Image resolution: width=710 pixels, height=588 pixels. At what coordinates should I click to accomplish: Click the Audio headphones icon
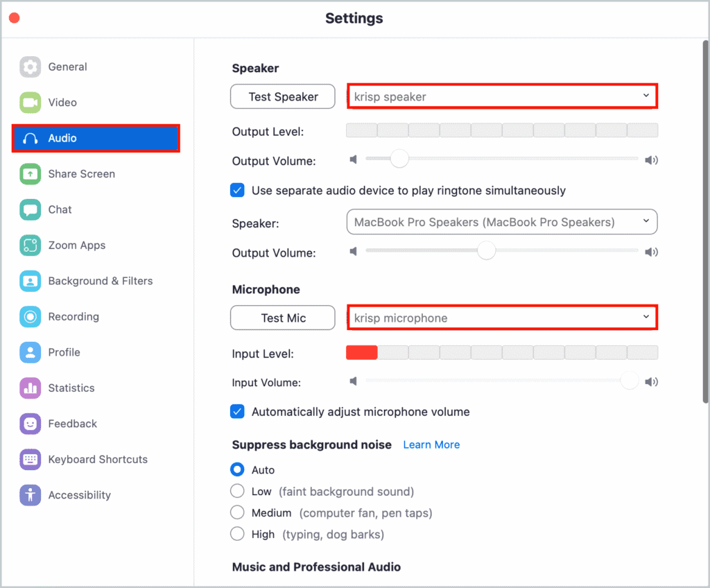[x=31, y=138]
